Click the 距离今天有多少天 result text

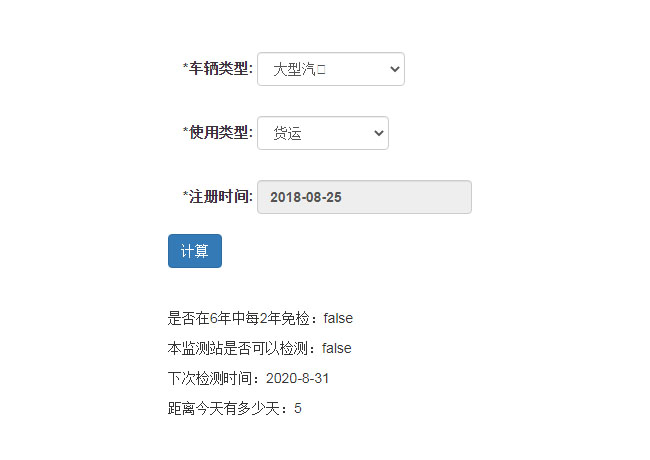point(228,409)
